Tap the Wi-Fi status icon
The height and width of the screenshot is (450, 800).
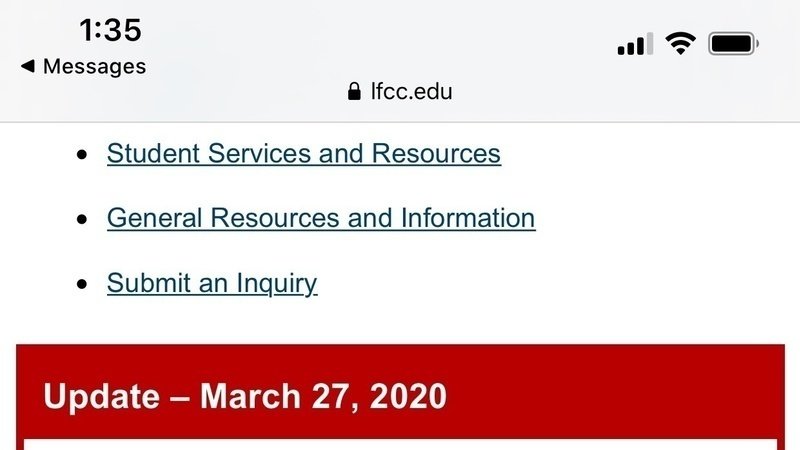[x=681, y=43]
